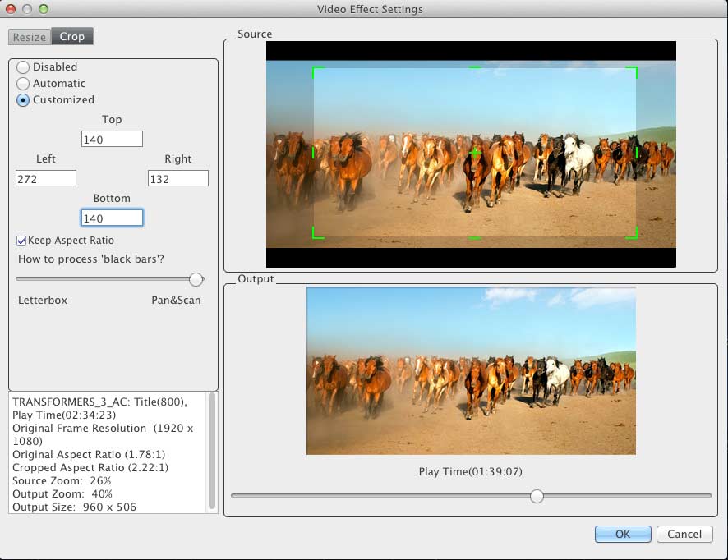Click the Letterbox/Pan&Scan slider knob
This screenshot has width=728, height=560.
196,279
